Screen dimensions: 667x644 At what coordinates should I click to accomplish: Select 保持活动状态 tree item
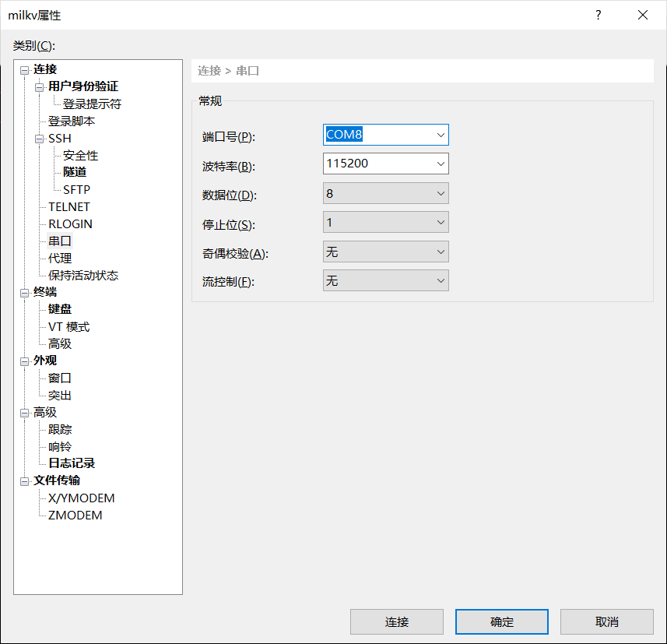83,276
